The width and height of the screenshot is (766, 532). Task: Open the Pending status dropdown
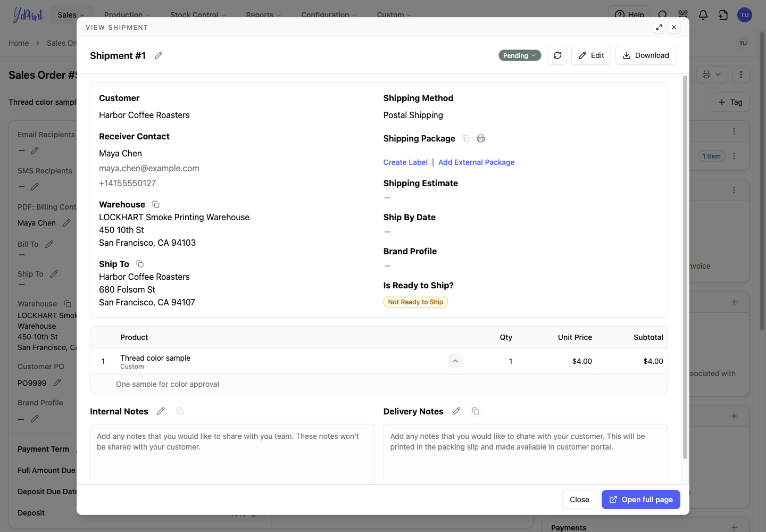520,55
